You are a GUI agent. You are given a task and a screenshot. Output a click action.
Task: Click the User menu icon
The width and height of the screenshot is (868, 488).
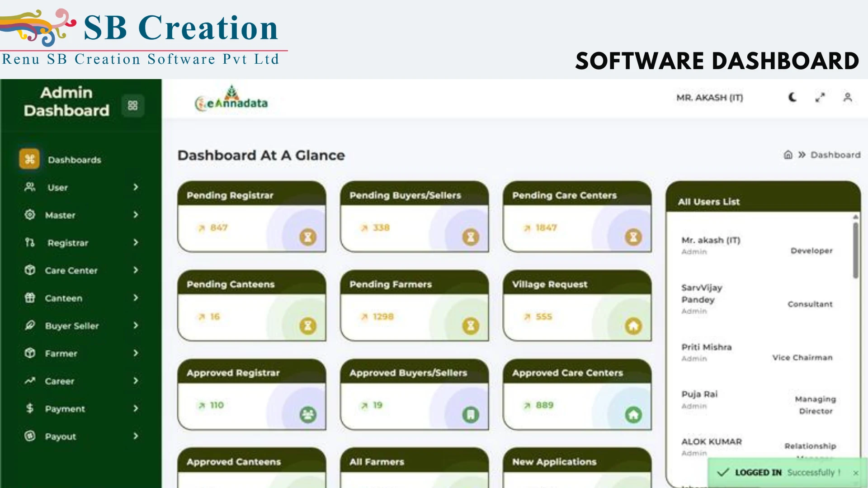click(x=30, y=187)
